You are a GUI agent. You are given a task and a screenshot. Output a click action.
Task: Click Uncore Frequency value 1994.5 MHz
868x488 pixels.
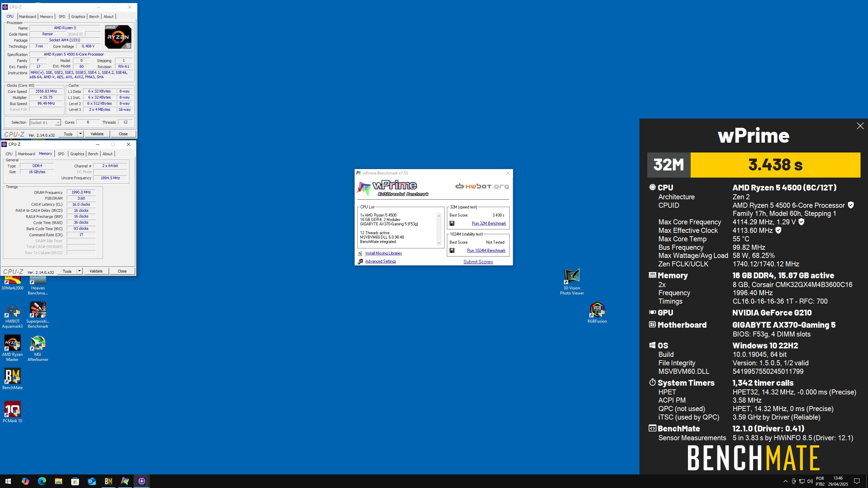click(x=110, y=178)
